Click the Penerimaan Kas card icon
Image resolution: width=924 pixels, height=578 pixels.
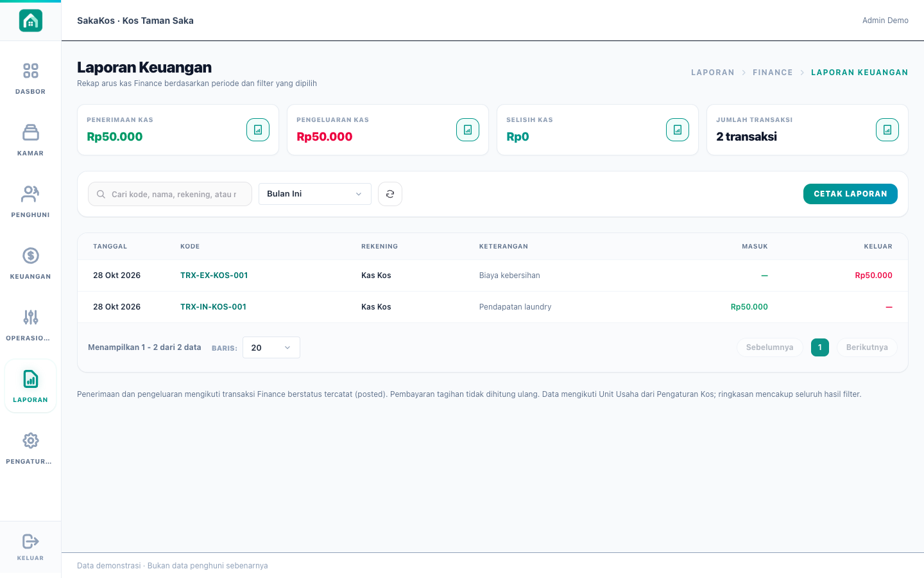pyautogui.click(x=258, y=130)
